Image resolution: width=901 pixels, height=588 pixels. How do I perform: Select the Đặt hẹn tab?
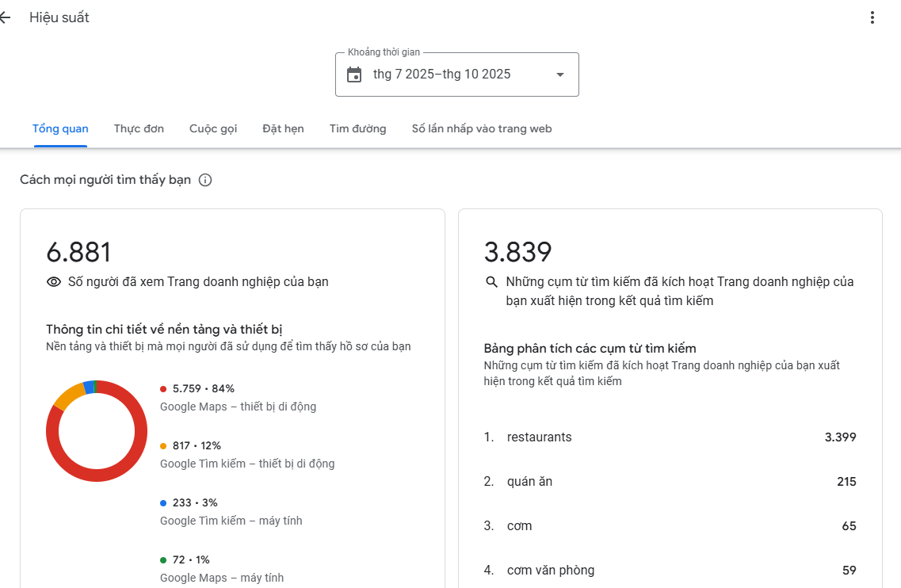(x=283, y=128)
